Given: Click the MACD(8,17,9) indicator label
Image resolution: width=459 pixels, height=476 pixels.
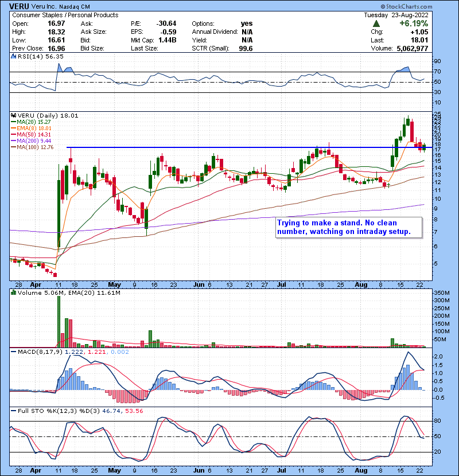Looking at the screenshot, I should 40,352.
